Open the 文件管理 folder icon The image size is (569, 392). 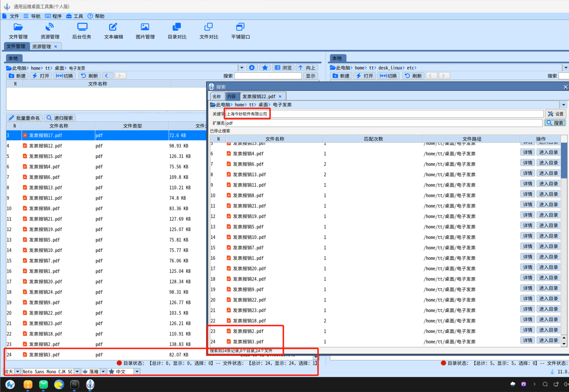pos(18,27)
